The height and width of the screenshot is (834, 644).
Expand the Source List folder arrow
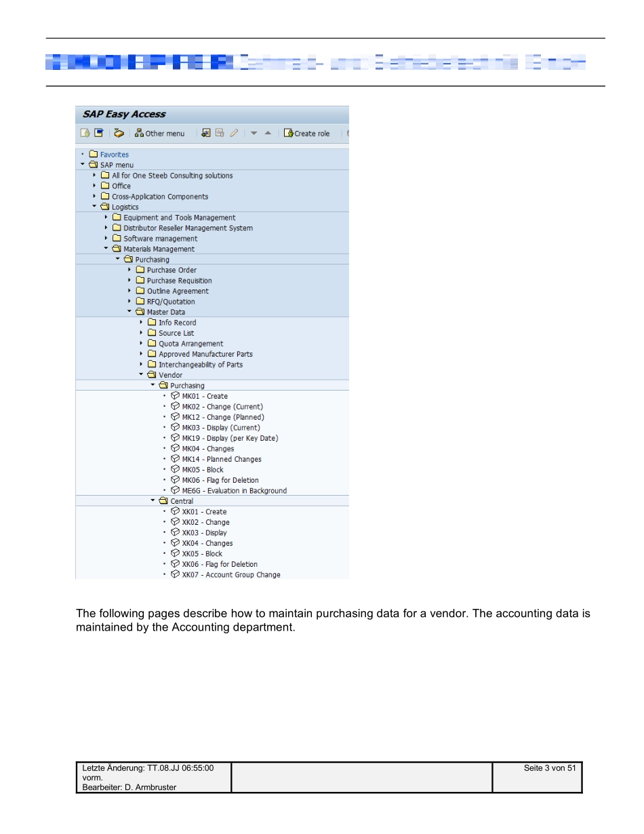142,332
